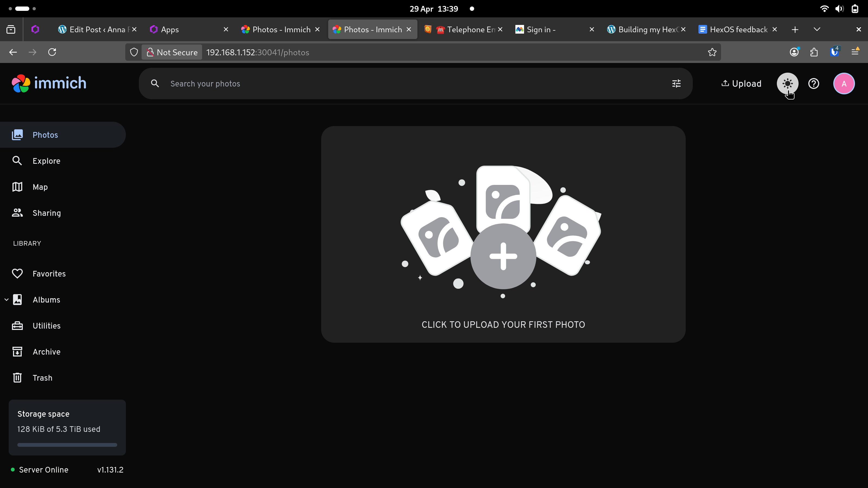
Task: Open the list all tabs dropdown
Action: click(817, 30)
